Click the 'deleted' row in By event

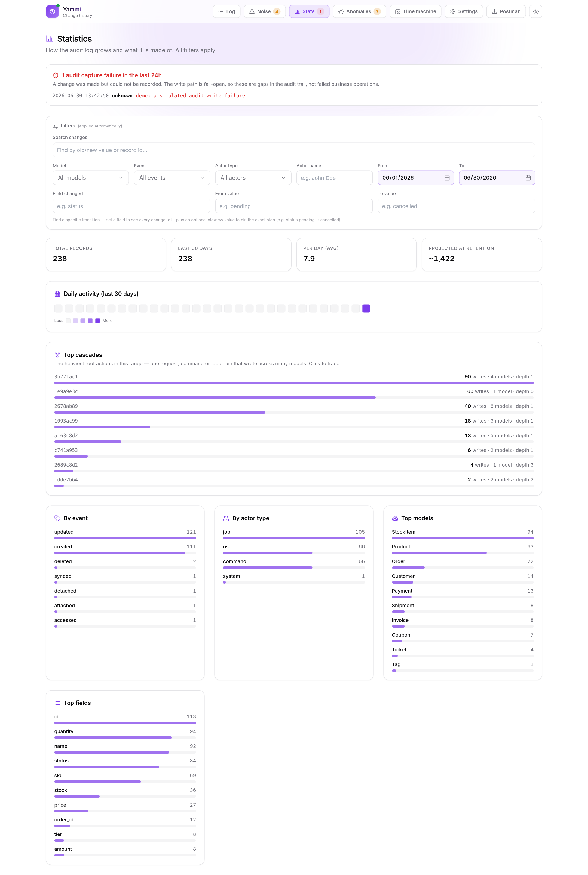click(x=125, y=564)
